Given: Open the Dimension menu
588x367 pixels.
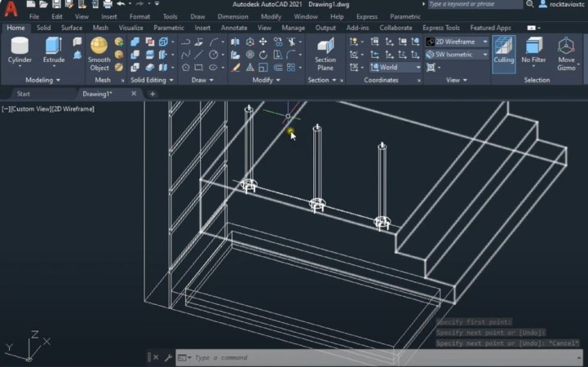Looking at the screenshot, I should (233, 16).
